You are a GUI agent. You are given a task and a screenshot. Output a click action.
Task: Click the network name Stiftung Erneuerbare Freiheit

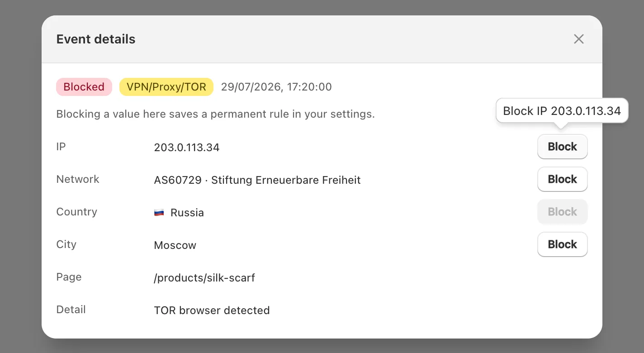pyautogui.click(x=286, y=180)
